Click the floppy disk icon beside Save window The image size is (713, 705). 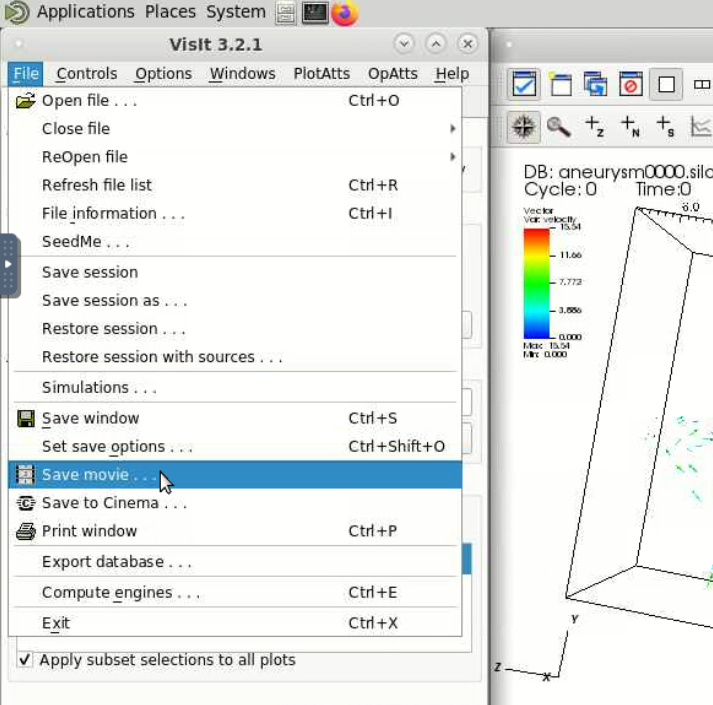click(25, 418)
